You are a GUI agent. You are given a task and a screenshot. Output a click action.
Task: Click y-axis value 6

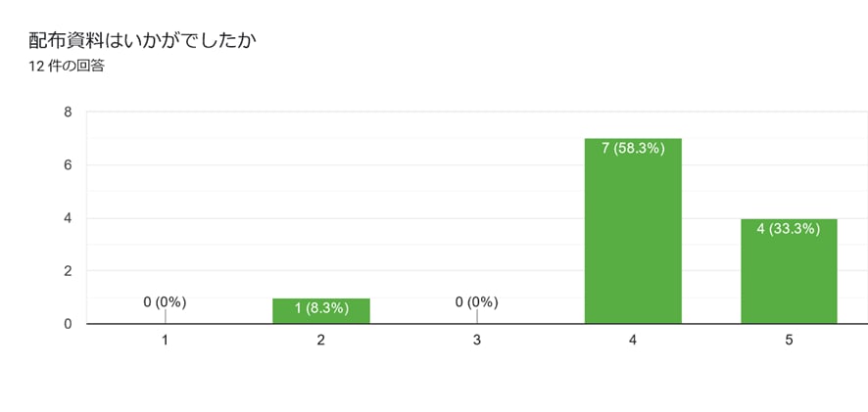[x=68, y=165]
